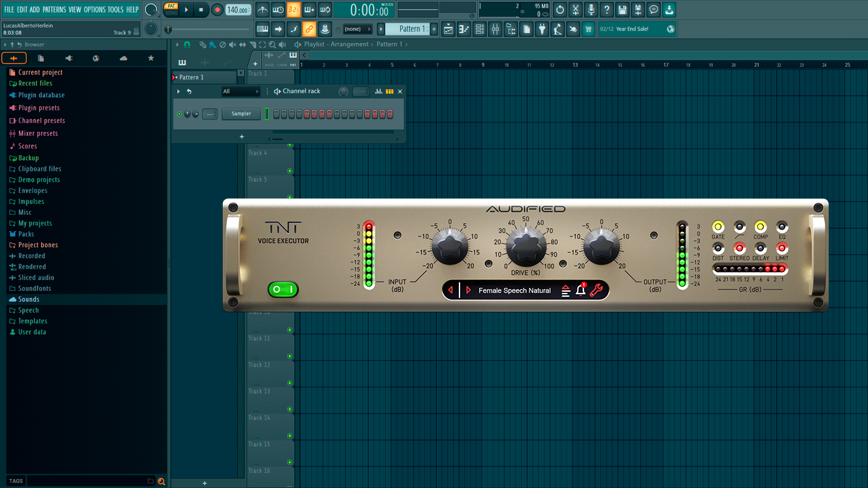Click the browser TAGS search field
Image resolution: width=868 pixels, height=488 pixels.
click(86, 481)
